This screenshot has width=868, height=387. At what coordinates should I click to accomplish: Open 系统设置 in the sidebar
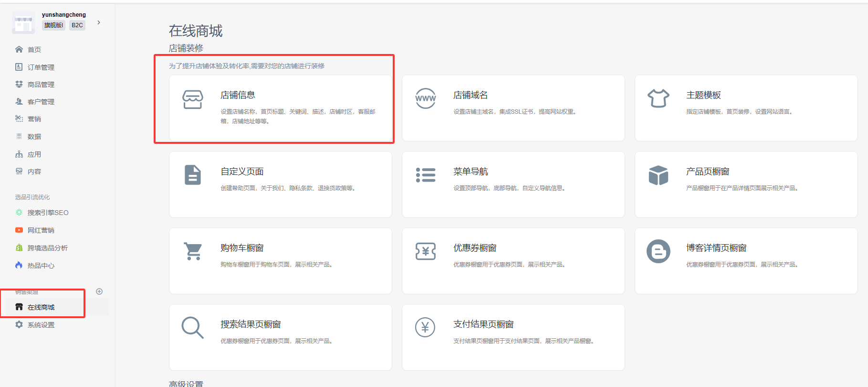pos(41,325)
